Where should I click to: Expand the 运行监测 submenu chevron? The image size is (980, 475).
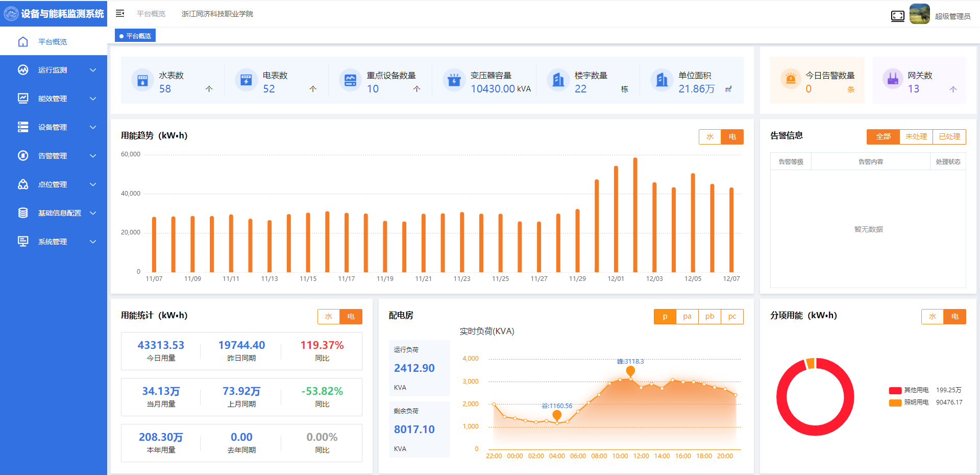pos(93,69)
